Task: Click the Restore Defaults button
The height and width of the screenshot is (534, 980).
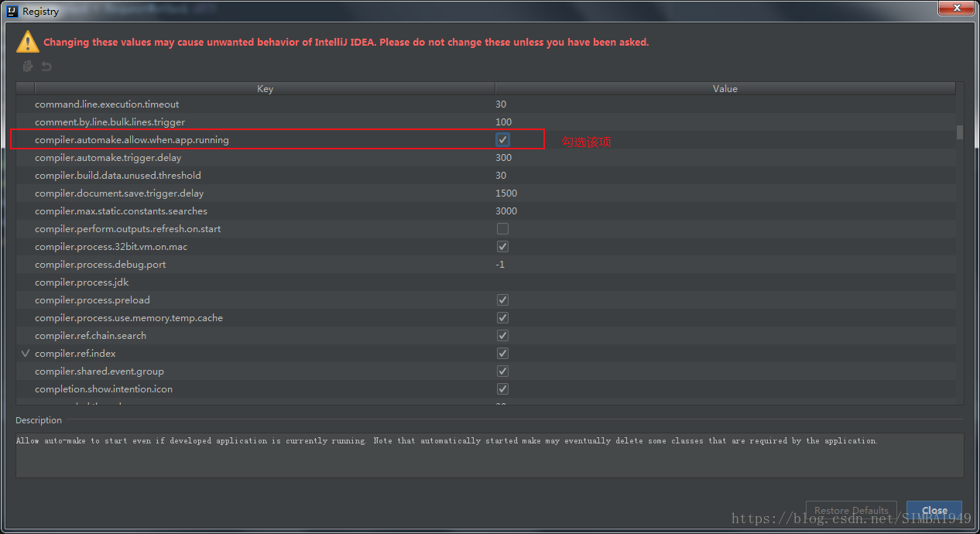Action: 852,511
